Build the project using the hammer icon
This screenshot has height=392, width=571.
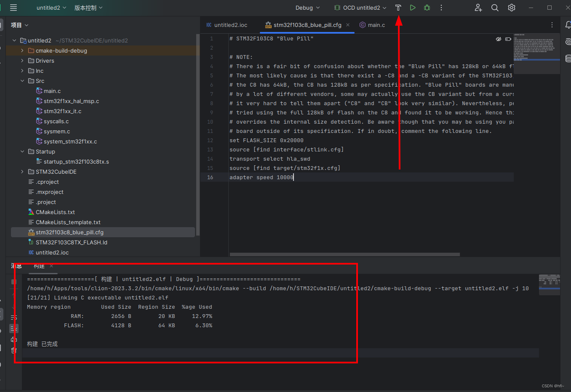[x=398, y=7]
